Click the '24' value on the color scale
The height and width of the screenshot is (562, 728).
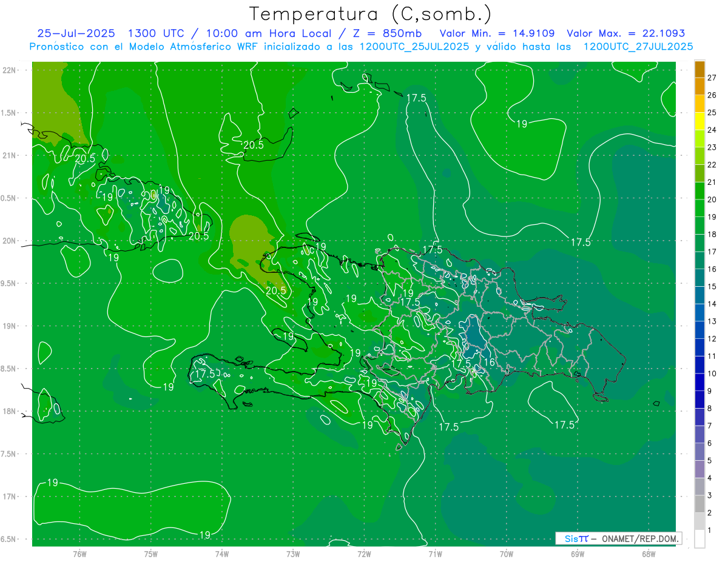(712, 130)
